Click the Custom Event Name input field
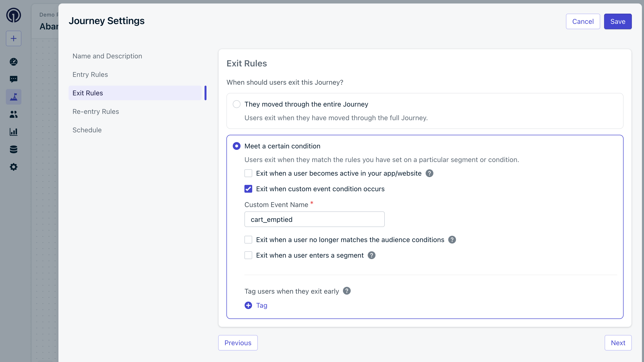644x362 pixels. [x=314, y=219]
